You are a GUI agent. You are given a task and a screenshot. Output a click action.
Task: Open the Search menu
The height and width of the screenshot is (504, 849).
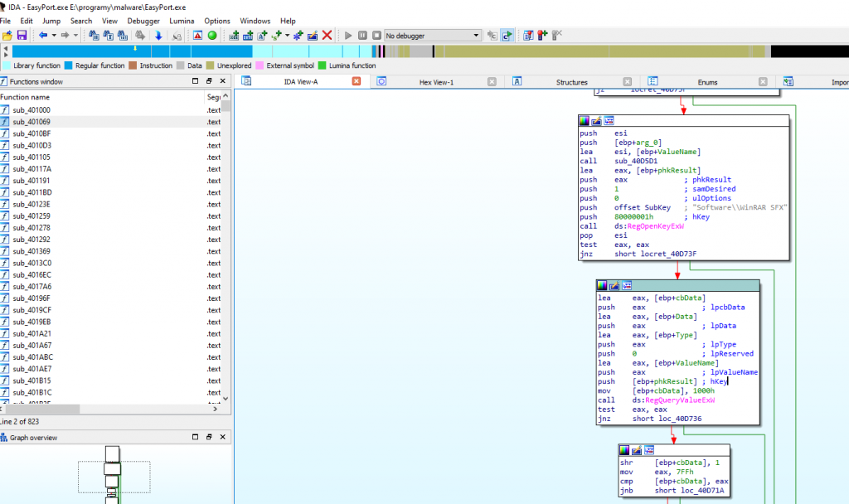point(81,21)
